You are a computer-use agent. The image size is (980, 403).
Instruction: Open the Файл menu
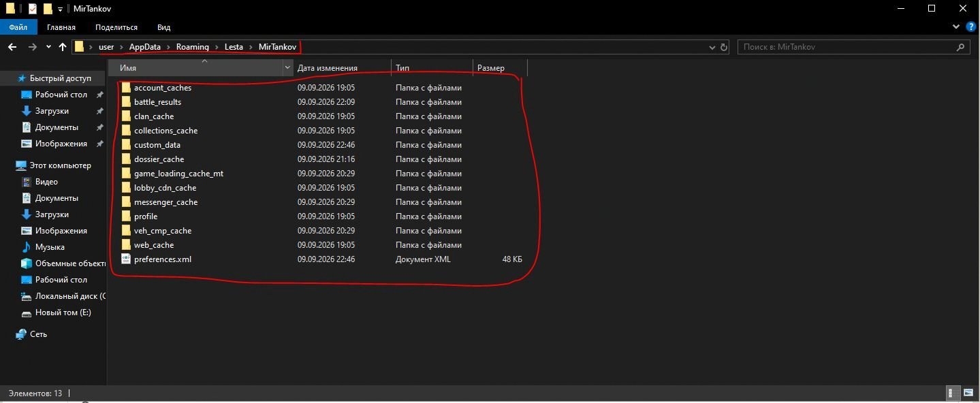click(x=18, y=27)
